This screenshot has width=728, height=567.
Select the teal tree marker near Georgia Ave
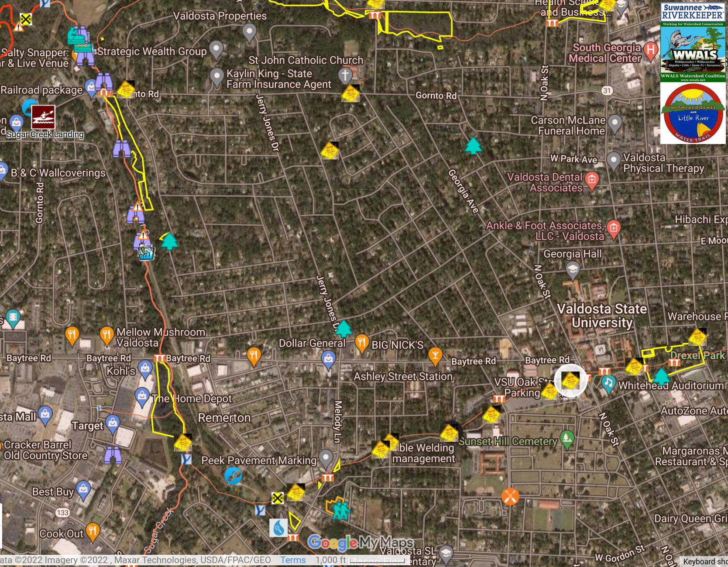473,146
